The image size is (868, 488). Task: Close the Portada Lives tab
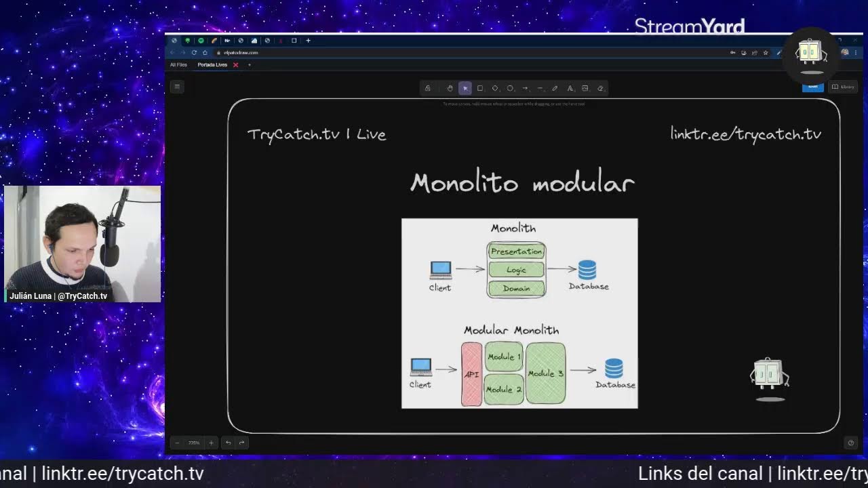(235, 65)
